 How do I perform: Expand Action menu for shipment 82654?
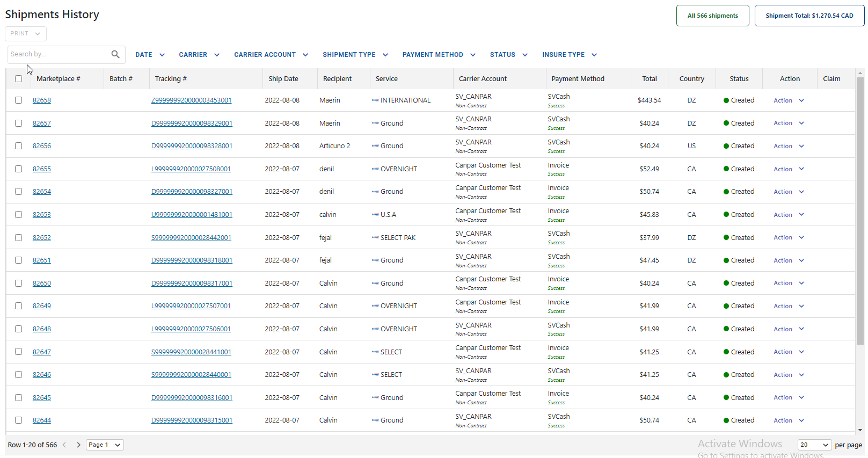tap(789, 192)
